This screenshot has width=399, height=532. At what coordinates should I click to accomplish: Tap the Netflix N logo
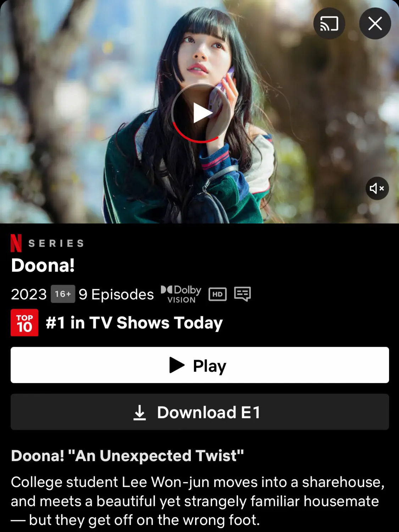(16, 243)
